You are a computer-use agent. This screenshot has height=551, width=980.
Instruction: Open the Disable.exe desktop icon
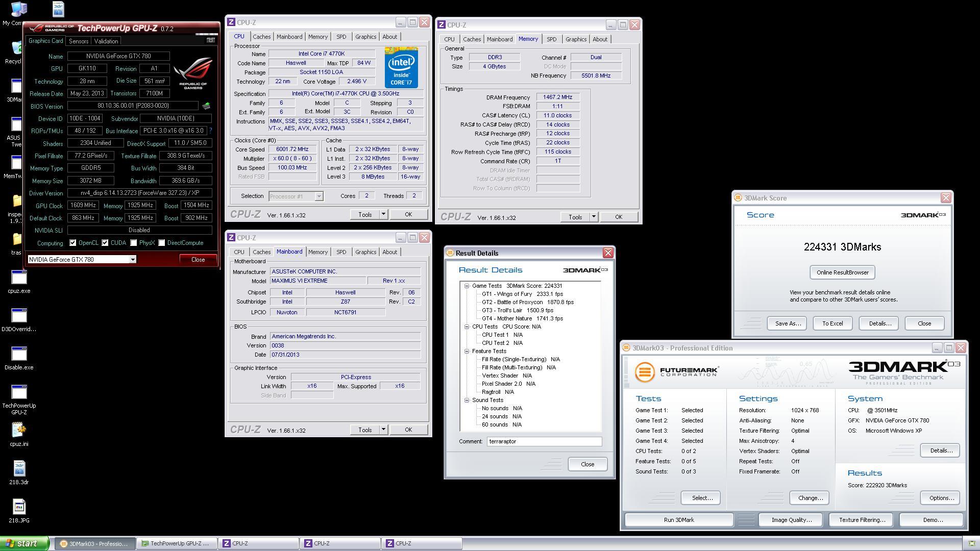click(x=19, y=359)
